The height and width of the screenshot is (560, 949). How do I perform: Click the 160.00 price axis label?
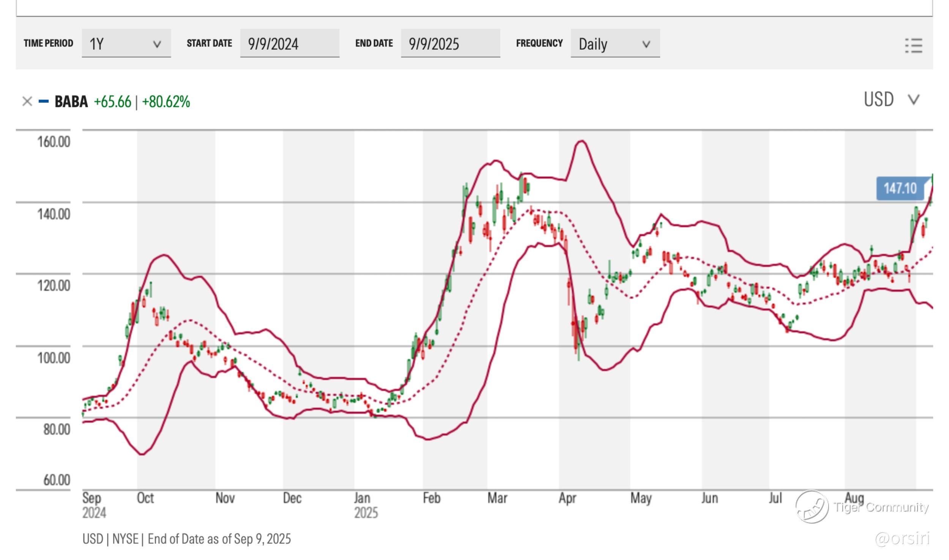[x=54, y=142]
